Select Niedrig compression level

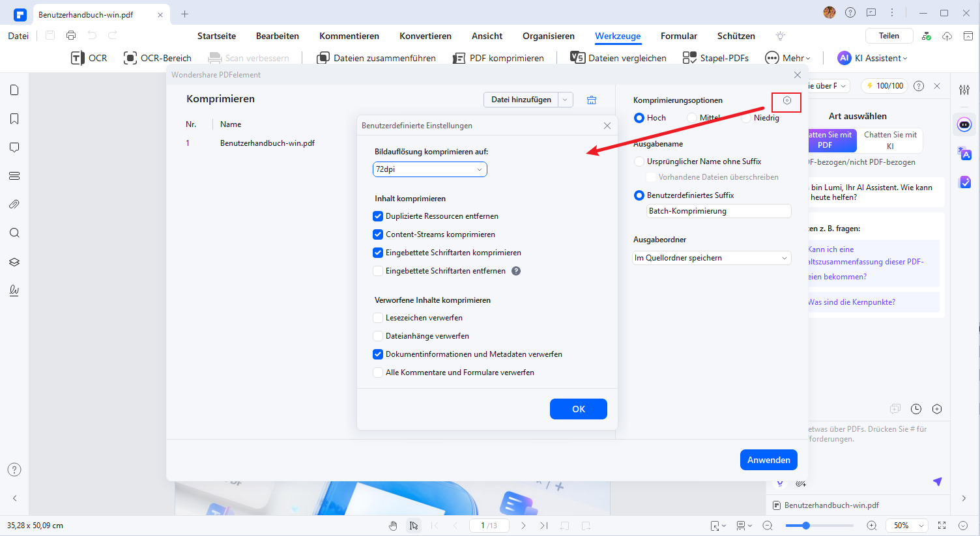(x=746, y=118)
